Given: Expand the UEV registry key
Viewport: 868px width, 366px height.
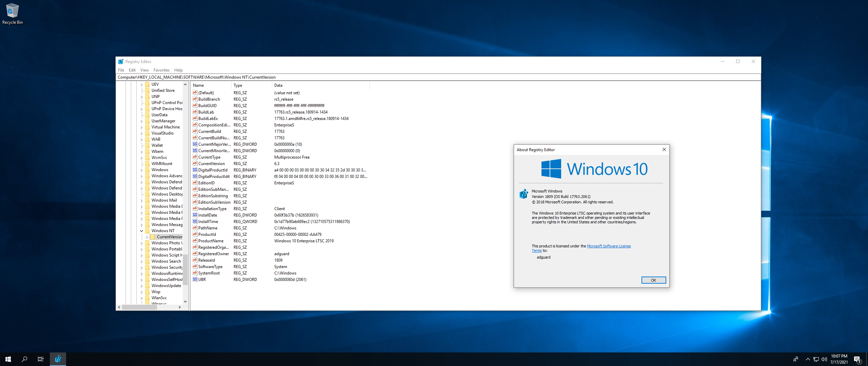Looking at the screenshot, I should tap(142, 84).
